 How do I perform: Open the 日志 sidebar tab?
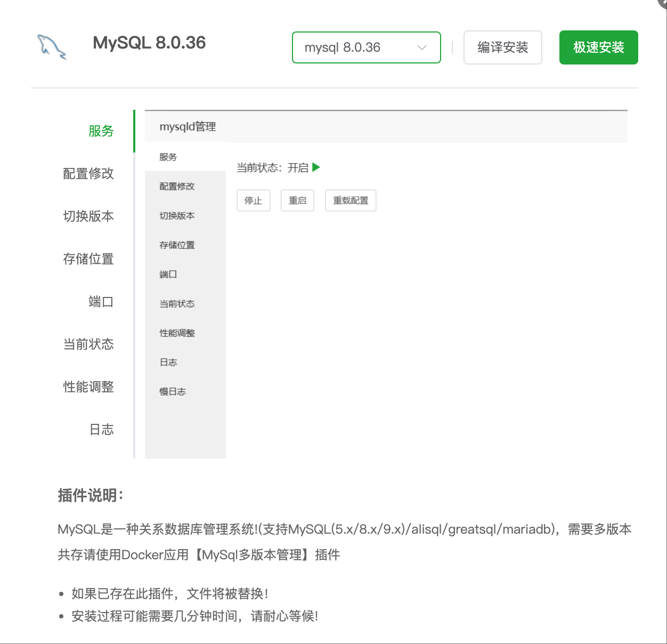coord(102,430)
